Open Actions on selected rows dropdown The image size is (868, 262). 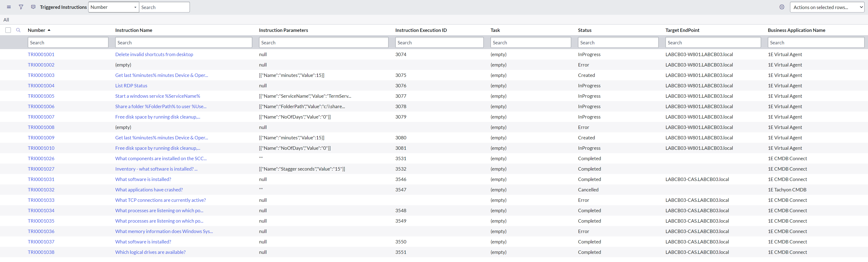[827, 7]
